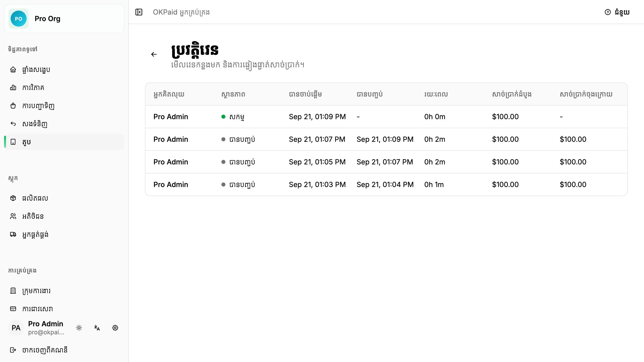The height and width of the screenshot is (362, 644).
Task: Click the សាច់ប្រាក់ចុងក្រោយ column header
Action: click(x=586, y=94)
